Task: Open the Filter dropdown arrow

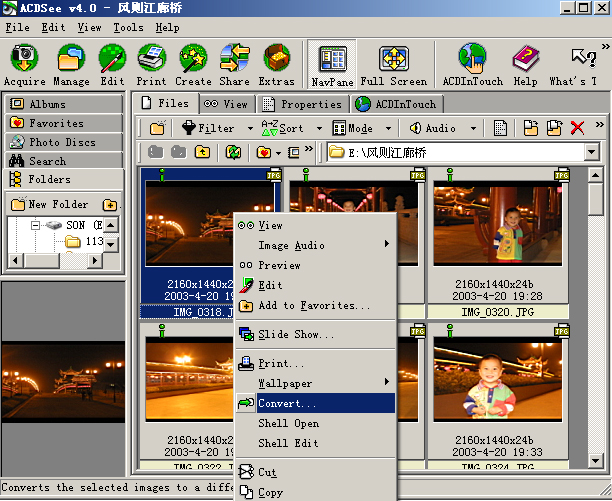Action: (250, 128)
